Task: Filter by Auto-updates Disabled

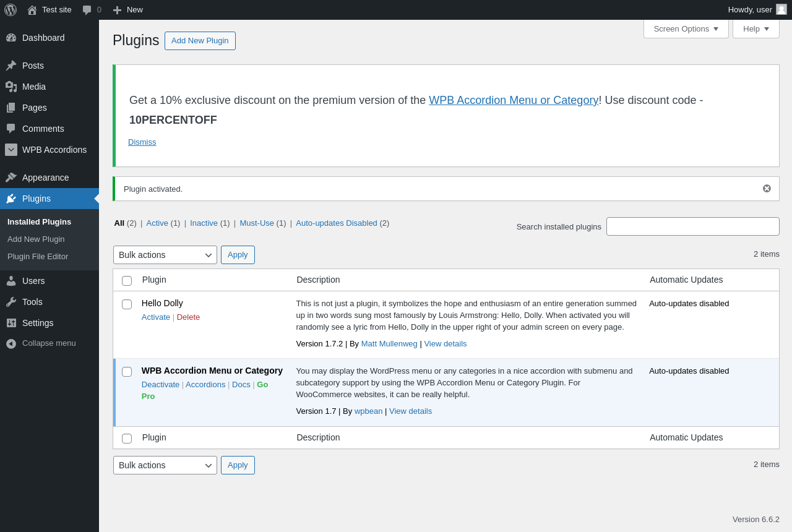Action: point(337,223)
